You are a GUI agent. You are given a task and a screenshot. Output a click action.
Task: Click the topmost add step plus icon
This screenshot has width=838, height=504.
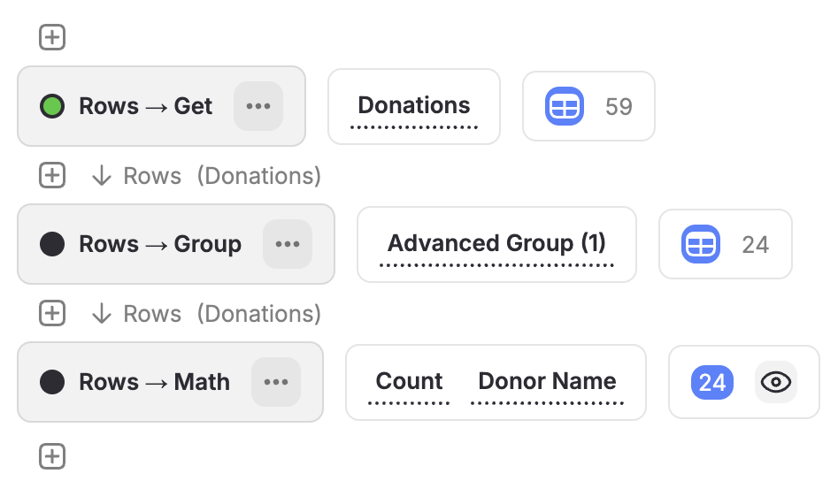tap(53, 37)
